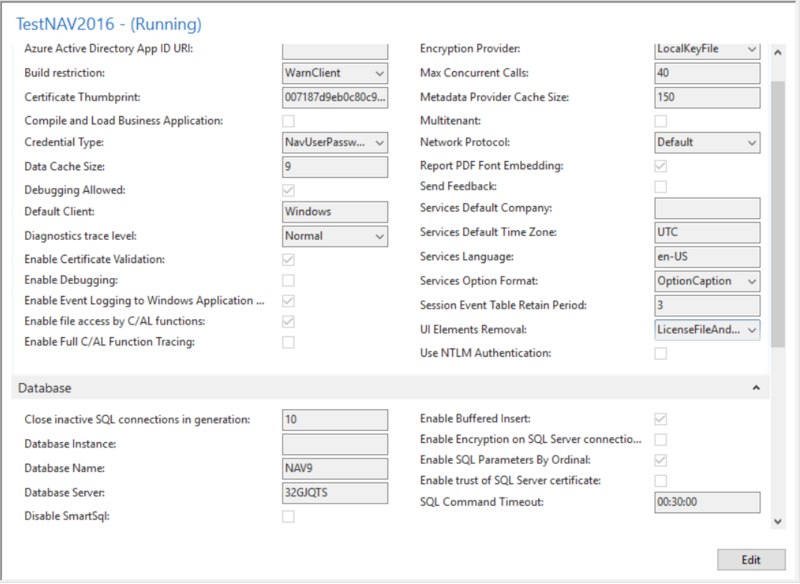Click the Database Name field

[x=335, y=468]
